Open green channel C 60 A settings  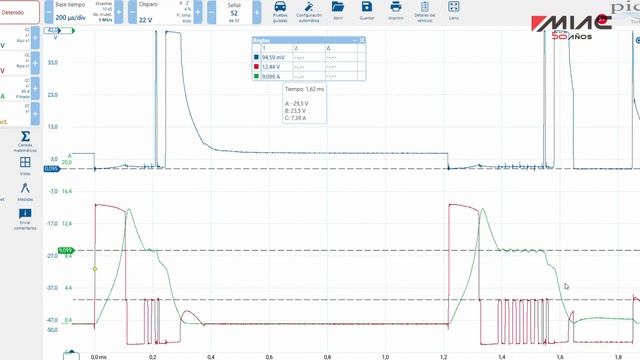[x=15, y=89]
